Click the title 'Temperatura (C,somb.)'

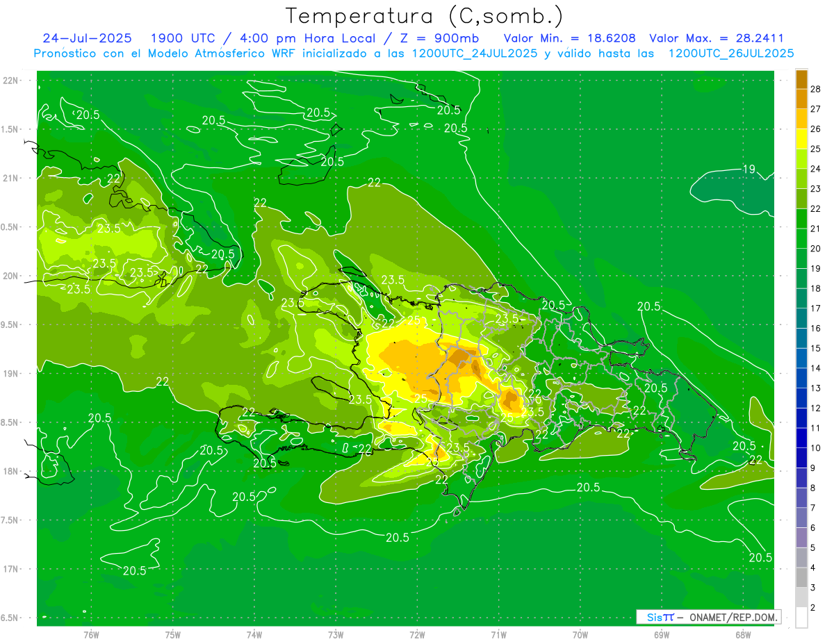click(424, 16)
